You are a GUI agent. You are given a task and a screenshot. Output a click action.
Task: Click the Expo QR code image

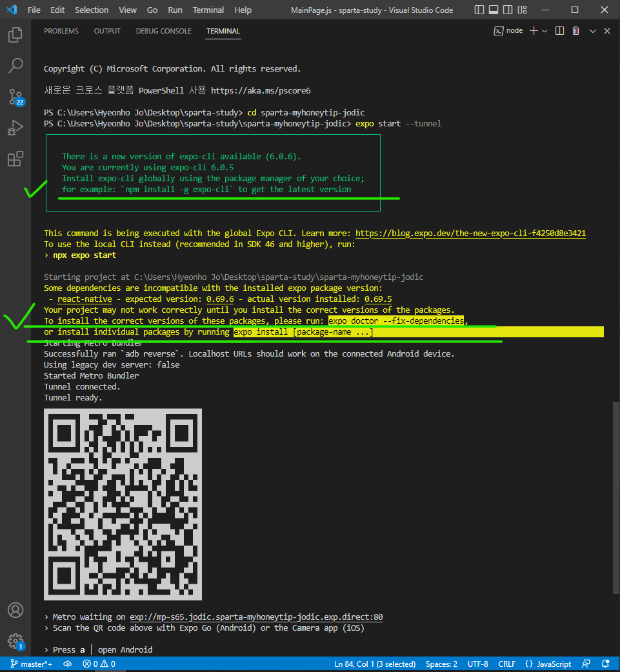(x=123, y=504)
